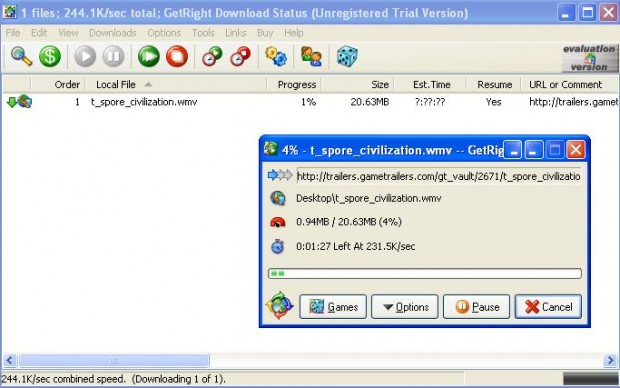
Task: Select the t_spore_civilization.wmv file row
Action: pos(310,102)
